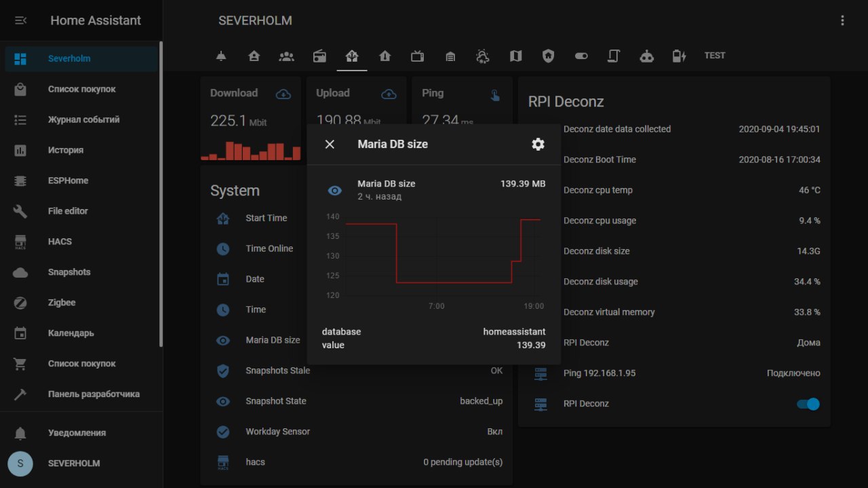Open ESPHome from the sidebar
Viewport: 868px width, 488px height.
(x=81, y=181)
